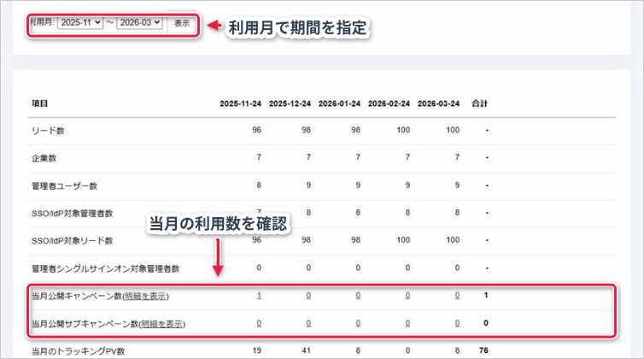Select the 2026-02-24 column header
The width and height of the screenshot is (644, 359).
point(389,103)
